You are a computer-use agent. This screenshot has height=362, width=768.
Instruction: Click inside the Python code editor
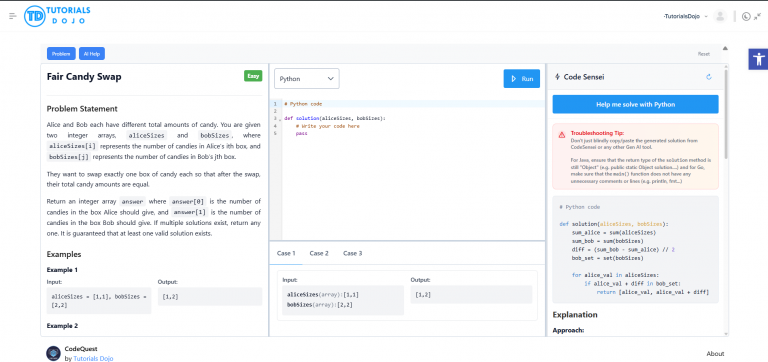tap(413, 170)
